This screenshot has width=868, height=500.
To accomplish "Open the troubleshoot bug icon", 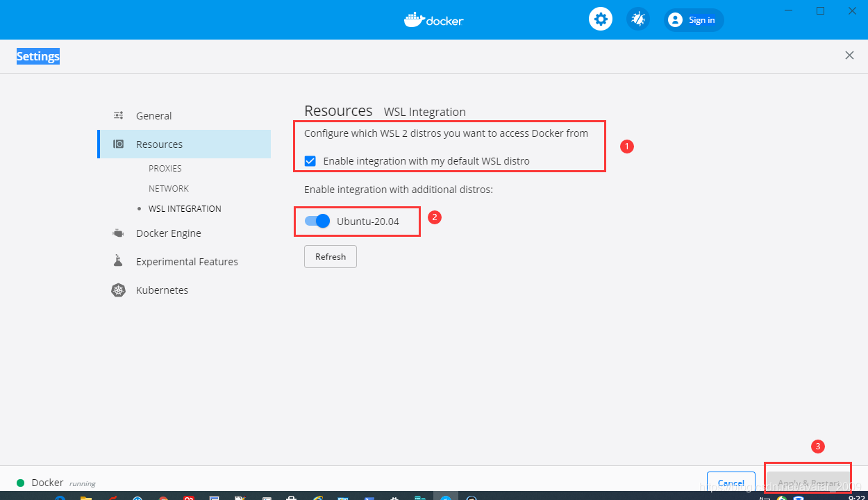I will point(638,19).
